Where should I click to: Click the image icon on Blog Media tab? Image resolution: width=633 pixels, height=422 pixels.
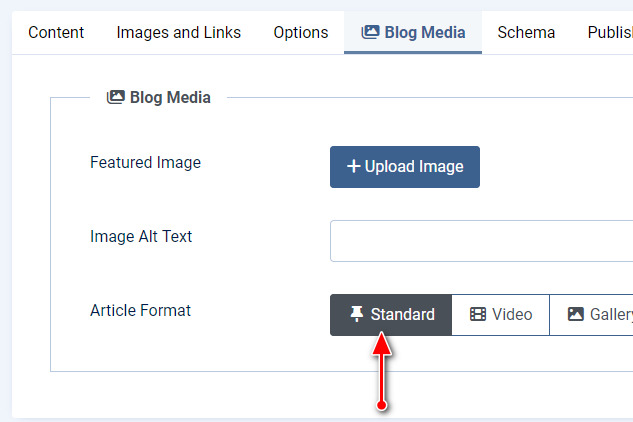(370, 33)
